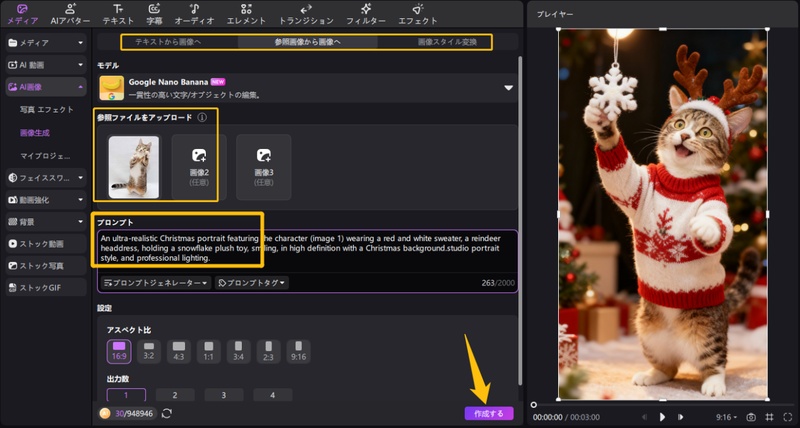This screenshot has height=428, width=800.
Task: Open the AIアバター tool in the top toolbar
Action: pos(70,13)
